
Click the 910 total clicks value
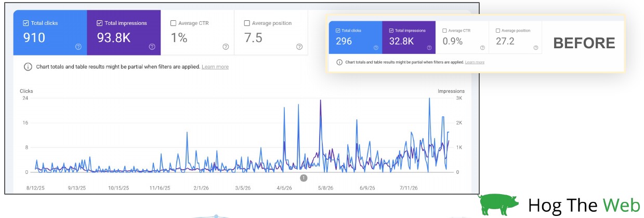click(x=34, y=38)
